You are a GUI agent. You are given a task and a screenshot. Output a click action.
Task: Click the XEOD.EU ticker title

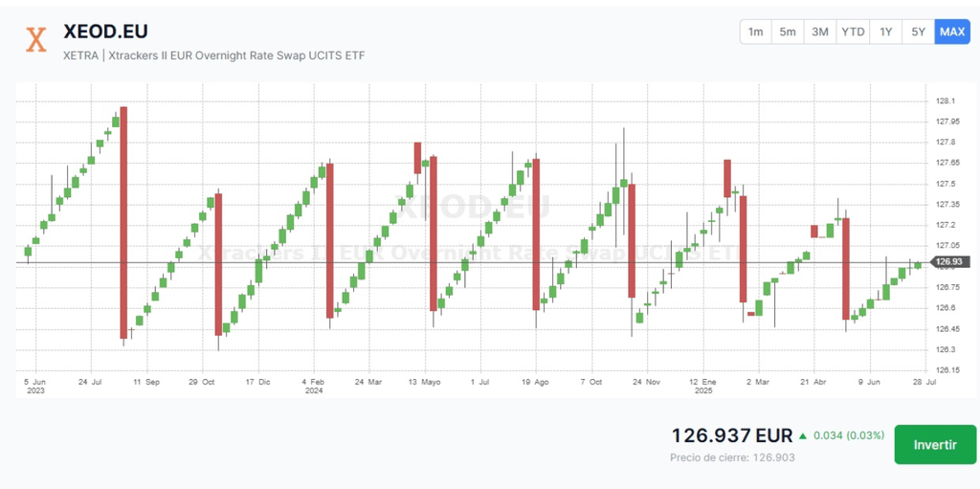(x=105, y=32)
